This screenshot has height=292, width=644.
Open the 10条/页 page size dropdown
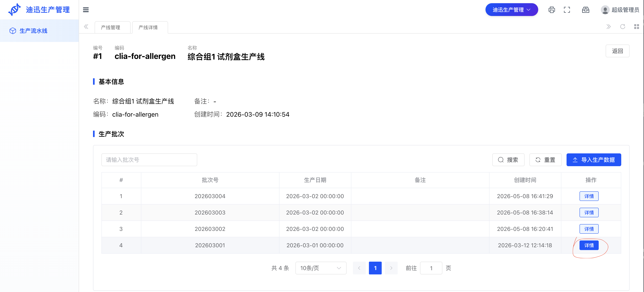tap(321, 268)
